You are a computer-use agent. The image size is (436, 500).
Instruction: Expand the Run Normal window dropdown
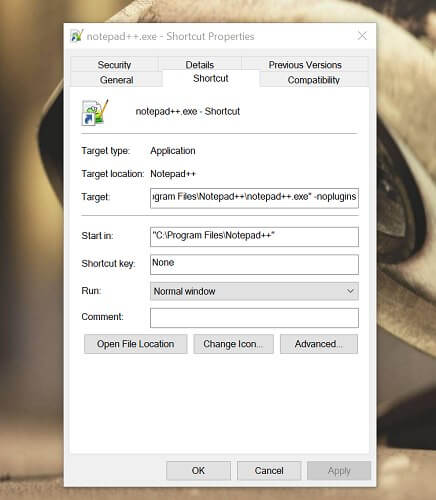tap(254, 291)
